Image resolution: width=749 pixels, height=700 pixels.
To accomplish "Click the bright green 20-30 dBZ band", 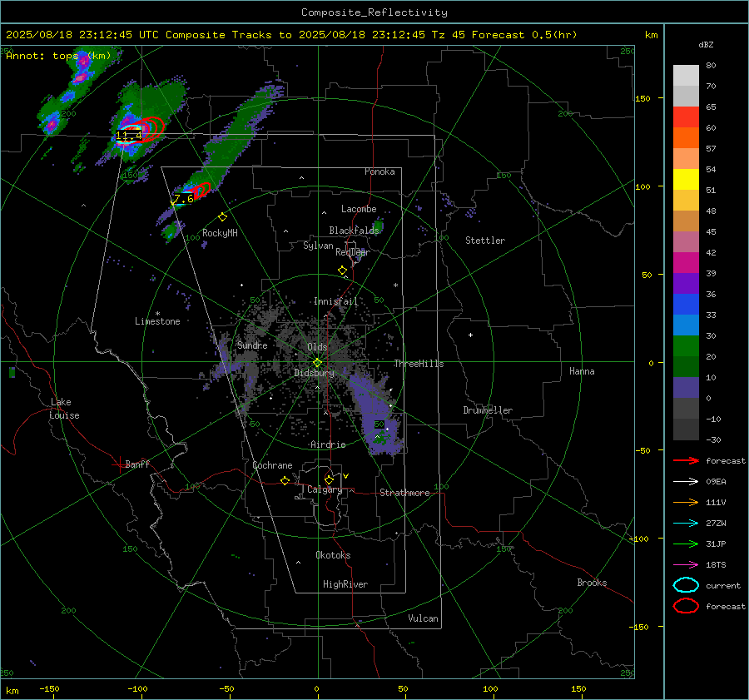I will [686, 346].
